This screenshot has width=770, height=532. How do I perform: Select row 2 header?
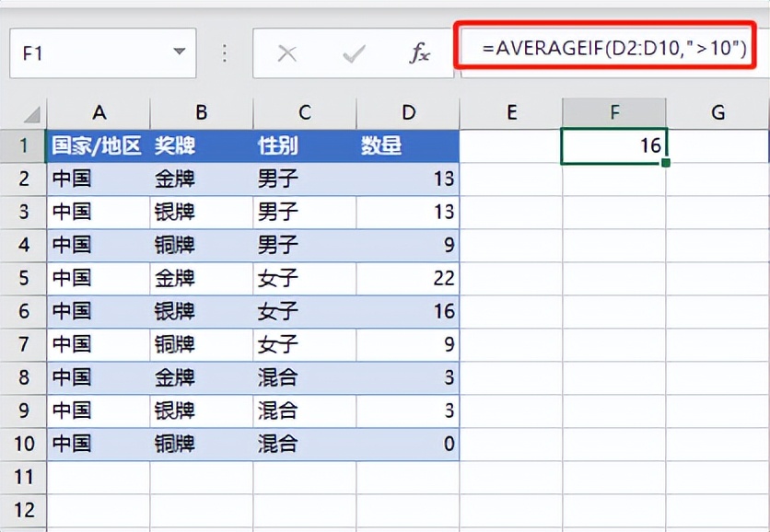24,179
